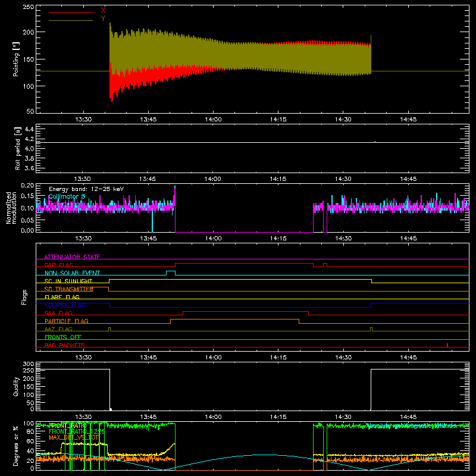Select the 'Energy band: 12-25 keV' annotation
The height and width of the screenshot is (476, 476).
pyautogui.click(x=86, y=189)
